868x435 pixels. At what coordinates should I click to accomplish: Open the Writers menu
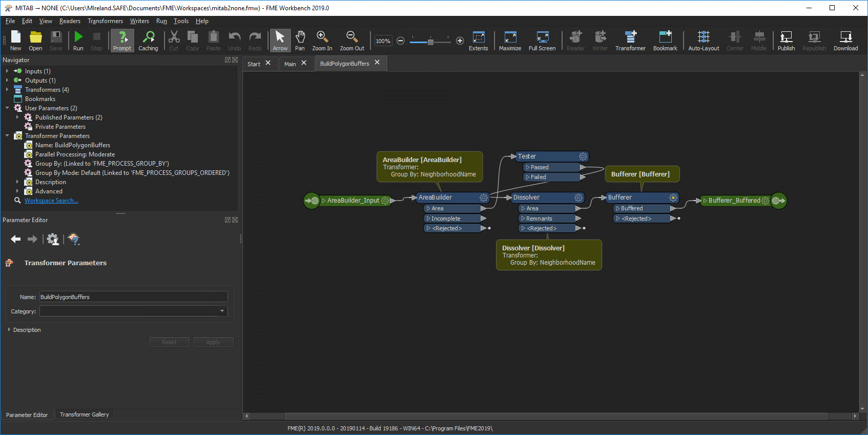(x=139, y=21)
